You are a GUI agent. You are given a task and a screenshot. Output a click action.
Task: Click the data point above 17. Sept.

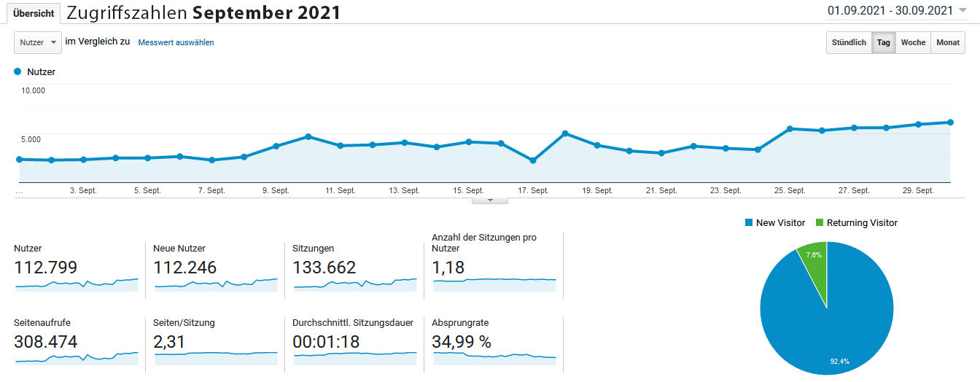click(x=533, y=160)
